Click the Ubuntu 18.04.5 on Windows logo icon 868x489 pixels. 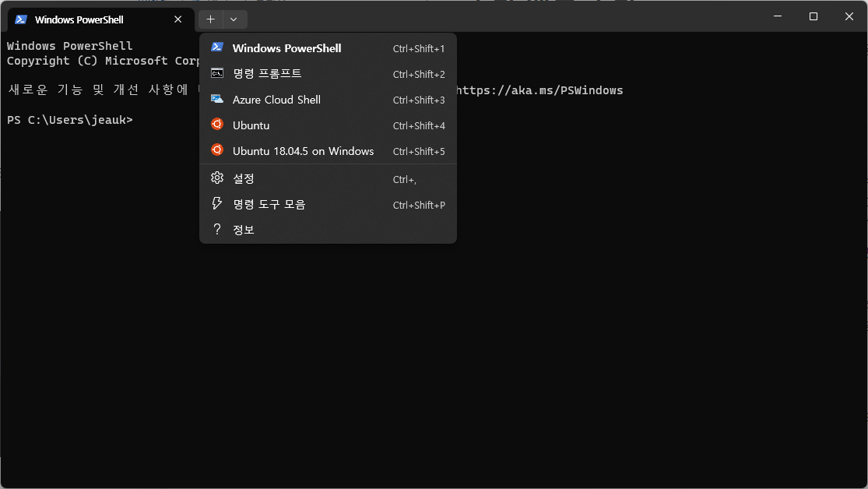click(217, 150)
